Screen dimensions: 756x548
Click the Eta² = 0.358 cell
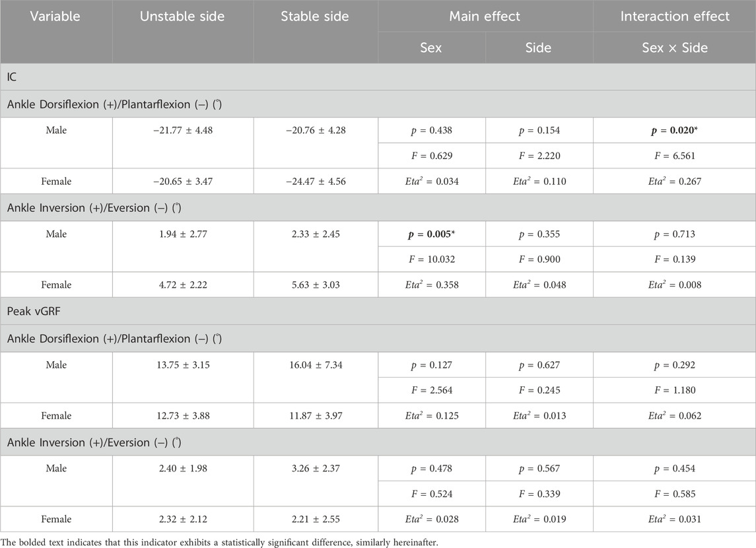click(x=432, y=285)
